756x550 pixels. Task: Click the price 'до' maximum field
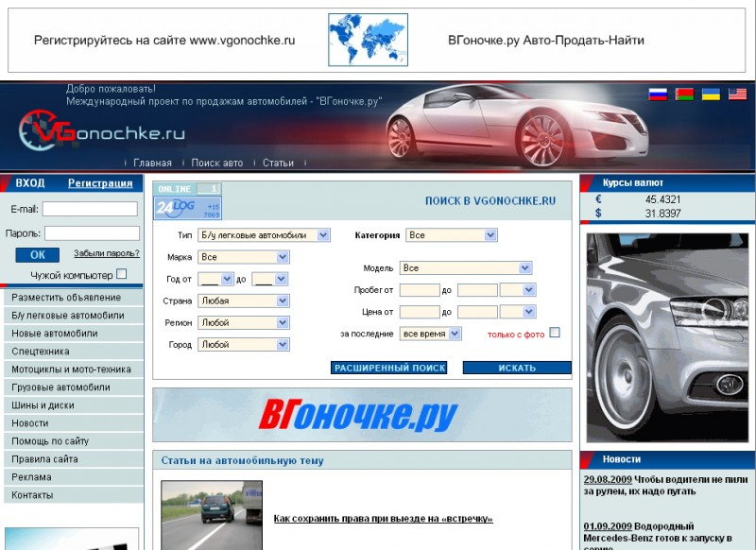477,312
